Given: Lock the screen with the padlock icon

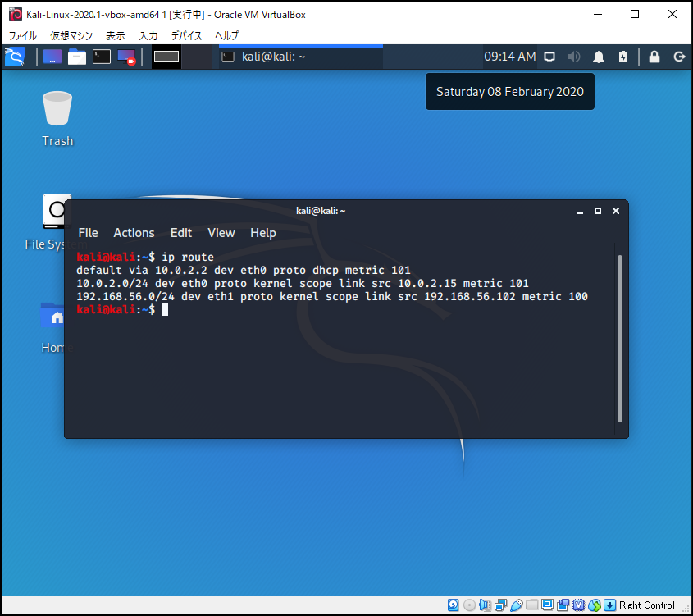Looking at the screenshot, I should (654, 57).
